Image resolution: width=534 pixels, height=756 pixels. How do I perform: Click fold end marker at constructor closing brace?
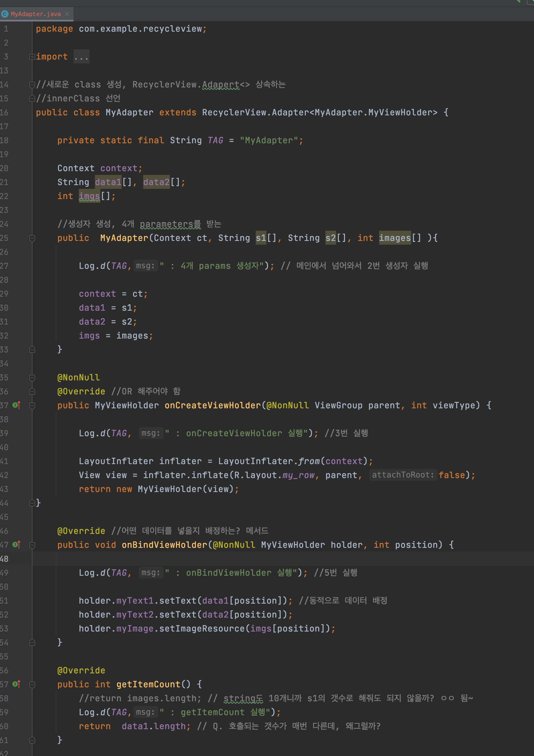pos(32,349)
